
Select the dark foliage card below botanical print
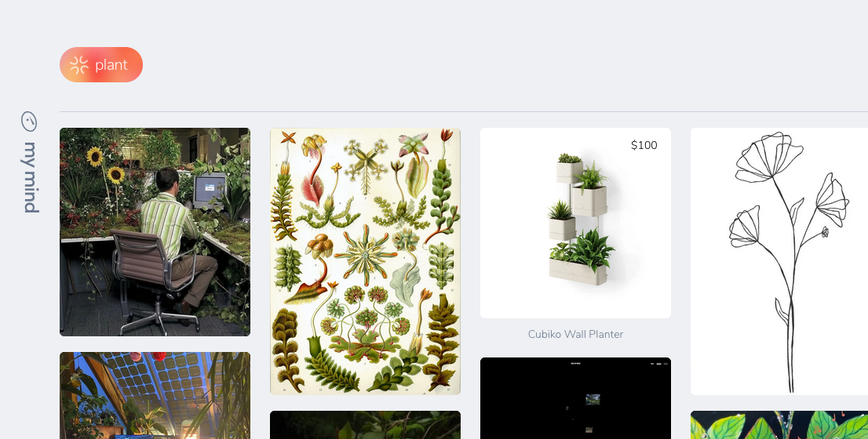click(x=366, y=425)
